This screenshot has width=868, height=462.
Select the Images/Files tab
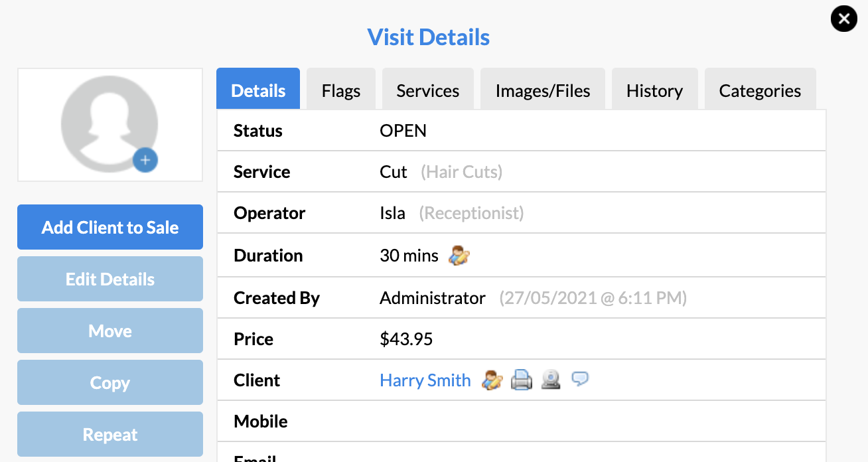tap(542, 90)
